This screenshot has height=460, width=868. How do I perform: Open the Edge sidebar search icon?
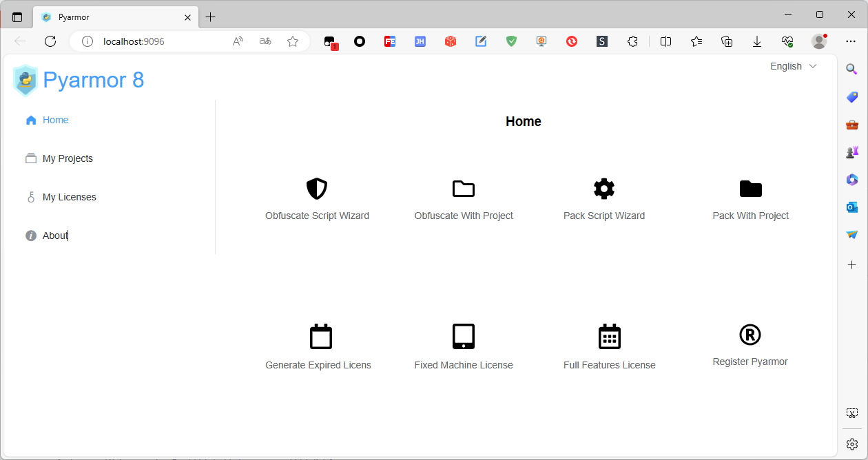pos(852,69)
